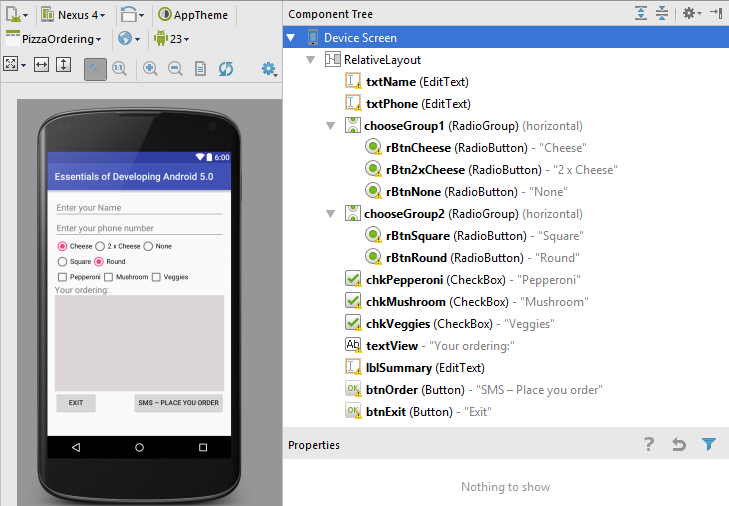Click the actual size 1:1 zoom icon
The width and height of the screenshot is (729, 506).
point(119,69)
